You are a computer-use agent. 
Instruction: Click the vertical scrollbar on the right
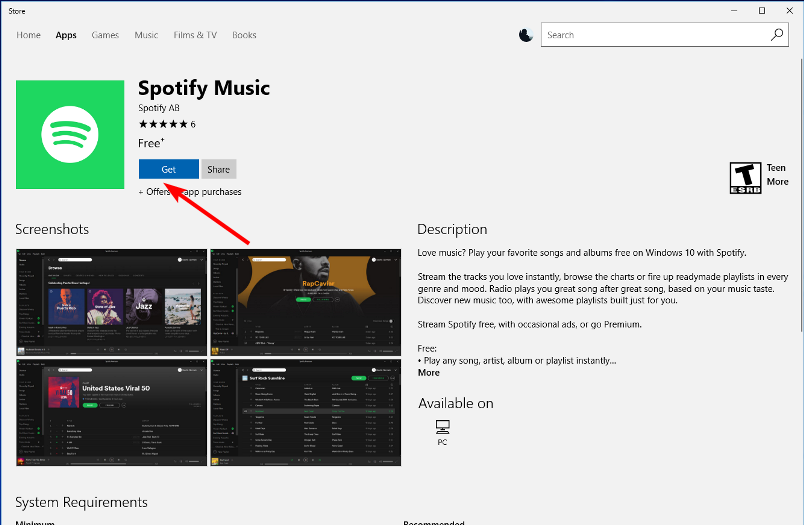point(801,195)
